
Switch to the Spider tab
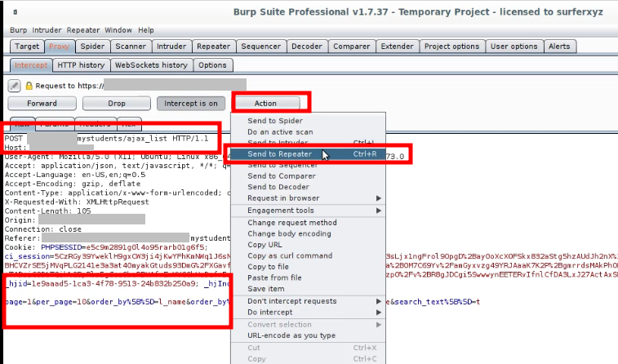point(92,46)
